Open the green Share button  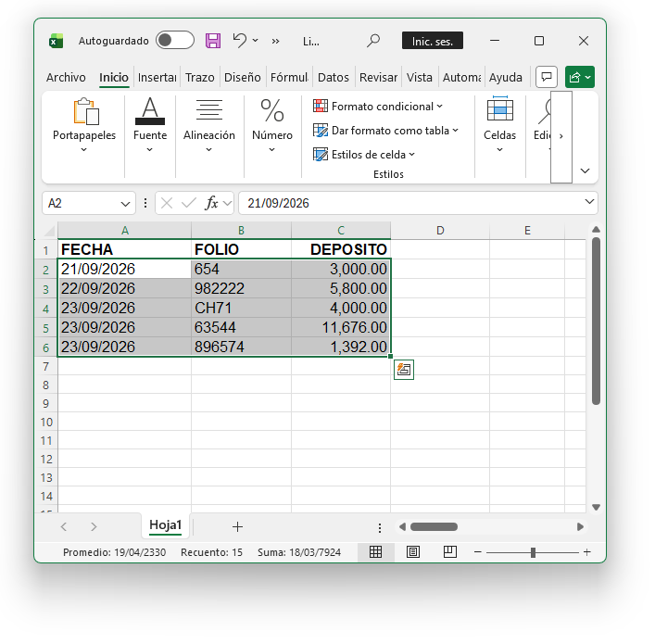[x=580, y=77]
